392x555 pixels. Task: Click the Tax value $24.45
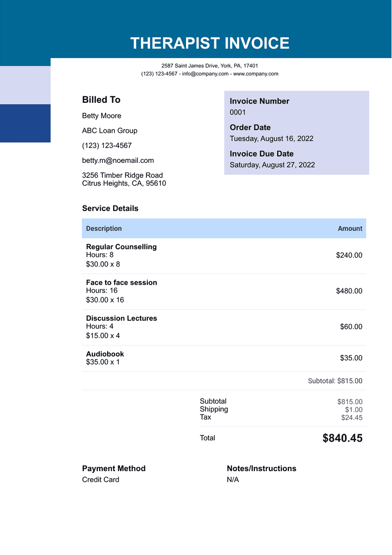pos(352,417)
